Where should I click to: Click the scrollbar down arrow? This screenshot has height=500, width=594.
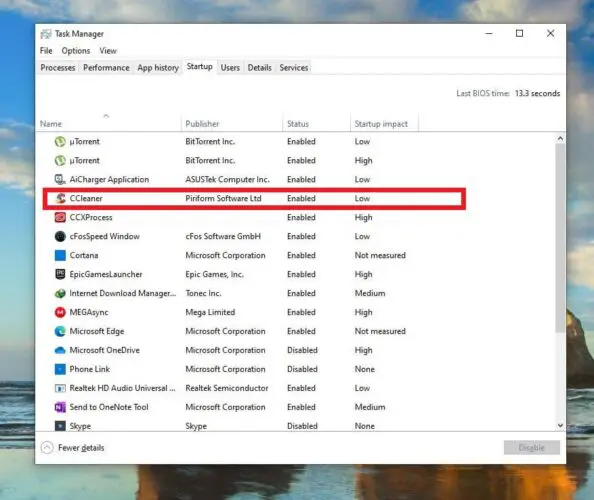tap(560, 425)
